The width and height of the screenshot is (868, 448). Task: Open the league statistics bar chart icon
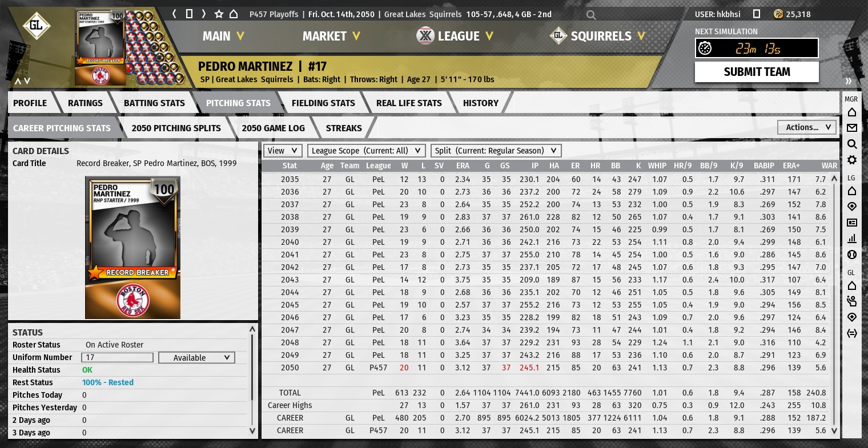click(x=851, y=239)
